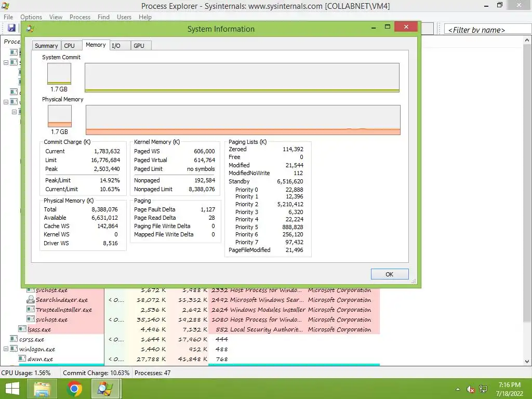Click Standby value 6,516,620
Image resolution: width=532 pixels, height=399 pixels.
(x=290, y=181)
